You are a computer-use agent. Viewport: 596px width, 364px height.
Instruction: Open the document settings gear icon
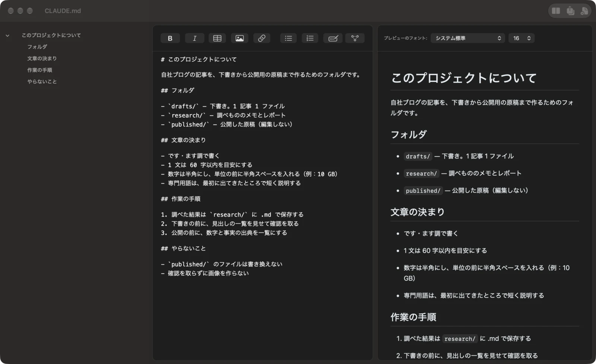click(x=584, y=11)
